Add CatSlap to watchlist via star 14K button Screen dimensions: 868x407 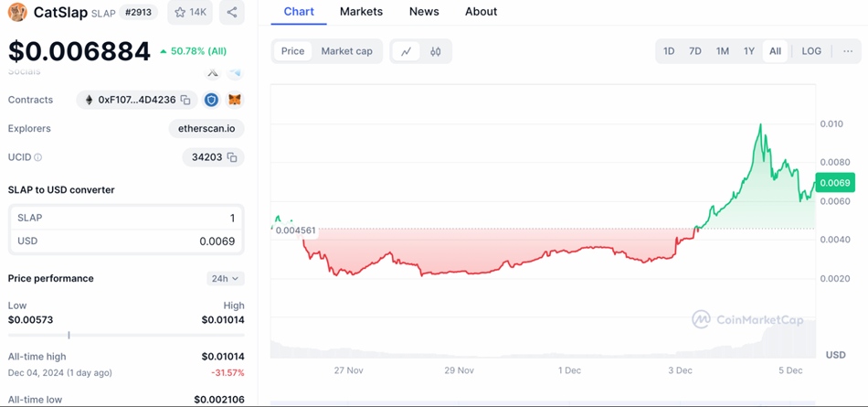tap(190, 12)
